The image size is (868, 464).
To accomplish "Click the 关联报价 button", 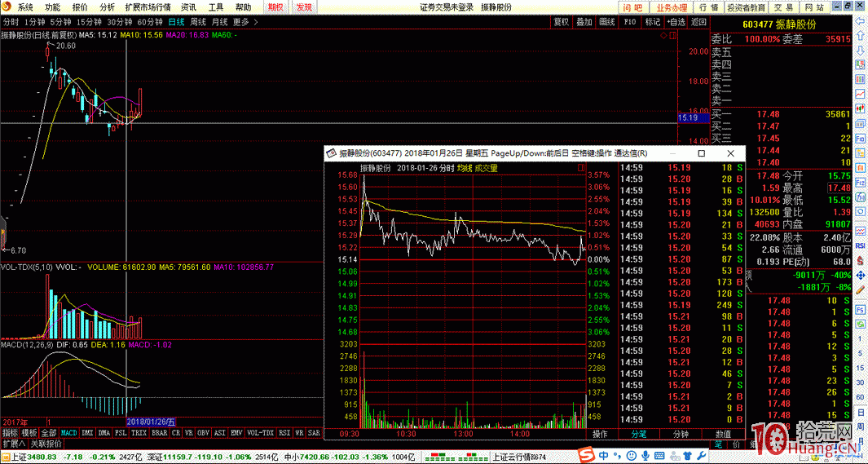I will point(46,444).
